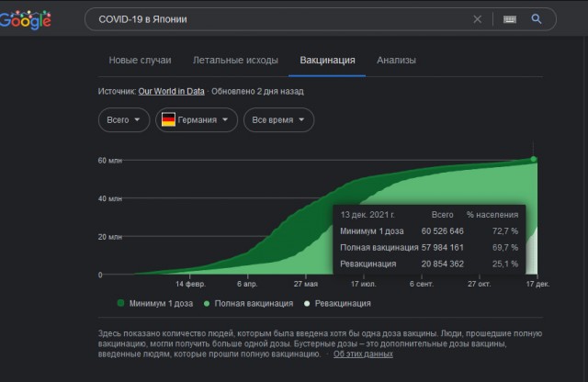The width and height of the screenshot is (588, 382).
Task: Click the German flag icon
Action: (168, 120)
